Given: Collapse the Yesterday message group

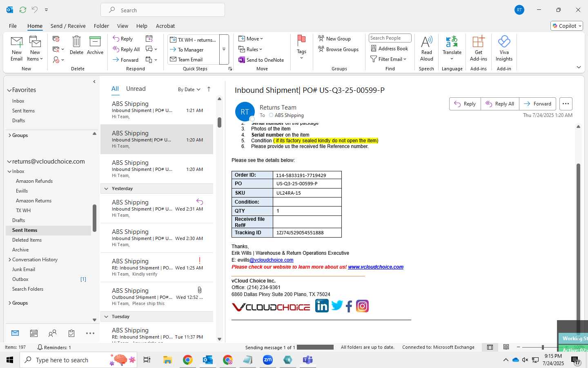Looking at the screenshot, I should click(106, 188).
